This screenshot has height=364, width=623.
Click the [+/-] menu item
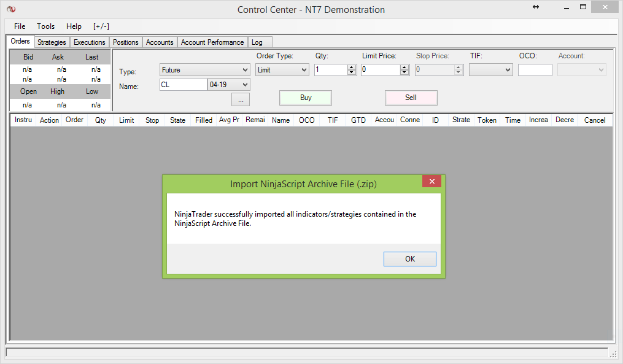click(x=101, y=26)
